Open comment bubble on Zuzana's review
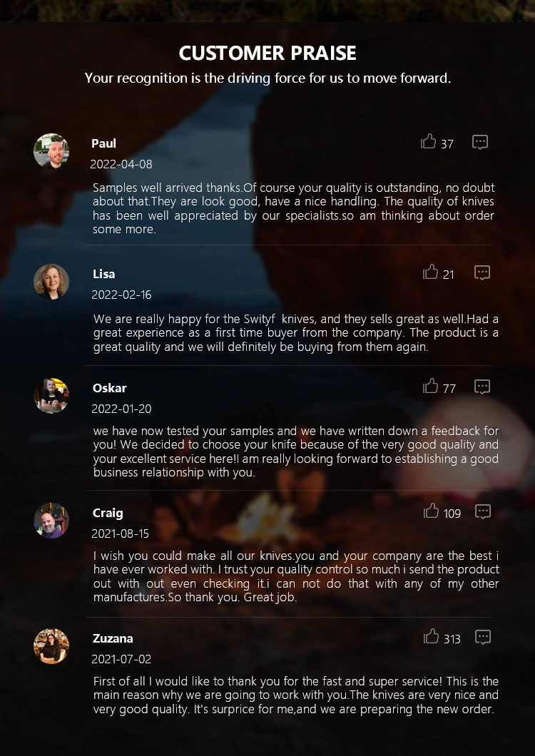 483,637
